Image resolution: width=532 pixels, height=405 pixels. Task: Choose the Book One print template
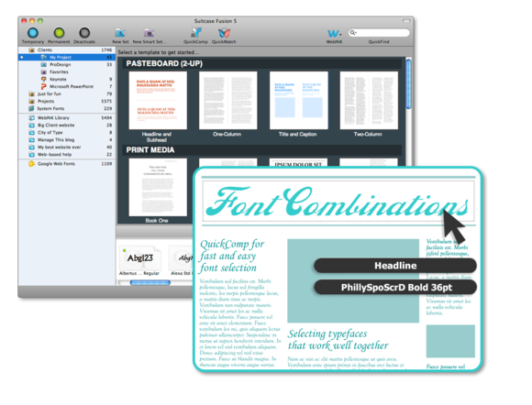[x=158, y=187]
